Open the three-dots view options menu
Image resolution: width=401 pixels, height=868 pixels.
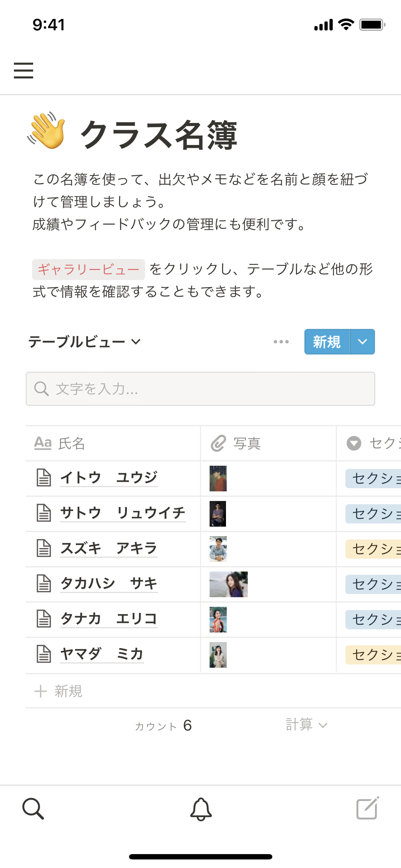pos(281,342)
